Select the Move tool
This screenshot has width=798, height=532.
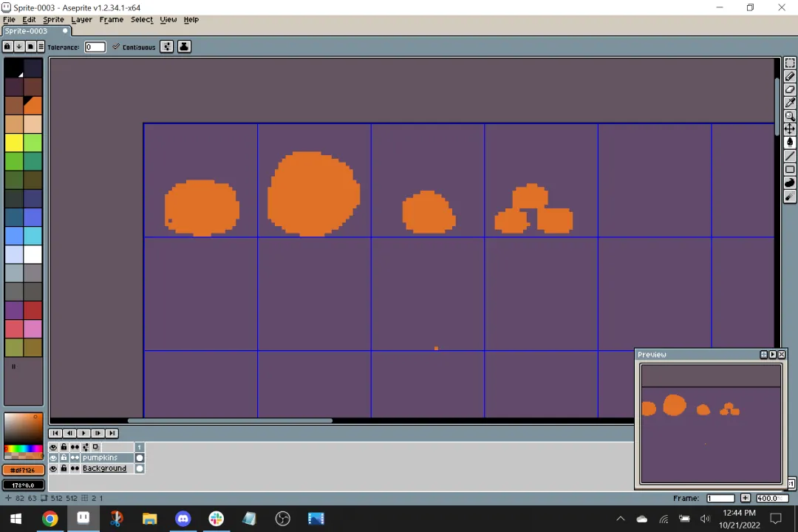click(789, 129)
